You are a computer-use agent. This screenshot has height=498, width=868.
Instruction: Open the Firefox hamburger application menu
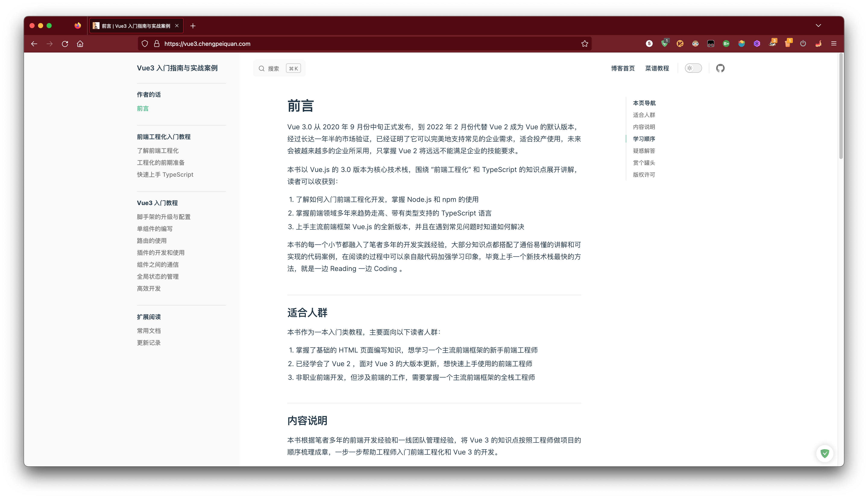click(x=834, y=44)
